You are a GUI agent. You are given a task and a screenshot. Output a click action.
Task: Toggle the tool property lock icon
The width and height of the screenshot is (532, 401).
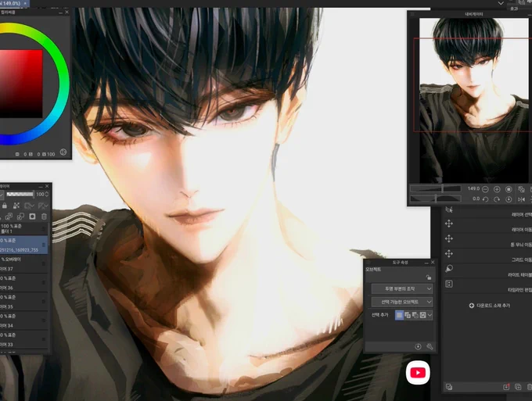429,277
